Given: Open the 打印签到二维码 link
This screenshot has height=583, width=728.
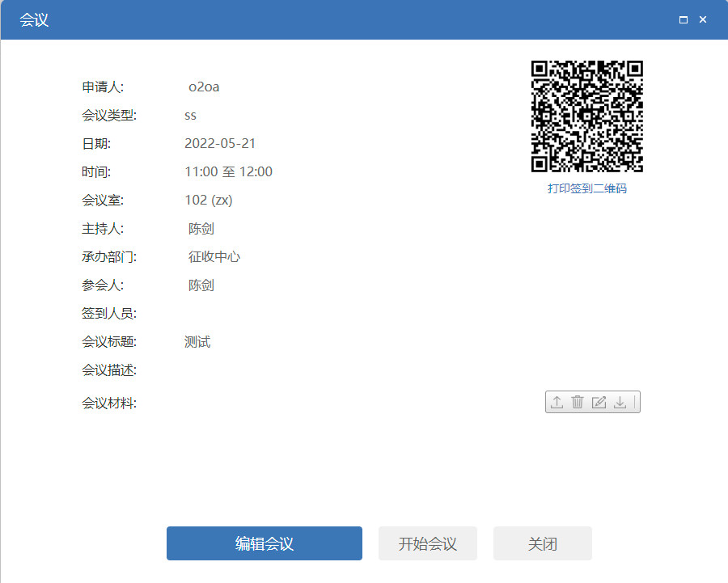Looking at the screenshot, I should (587, 188).
